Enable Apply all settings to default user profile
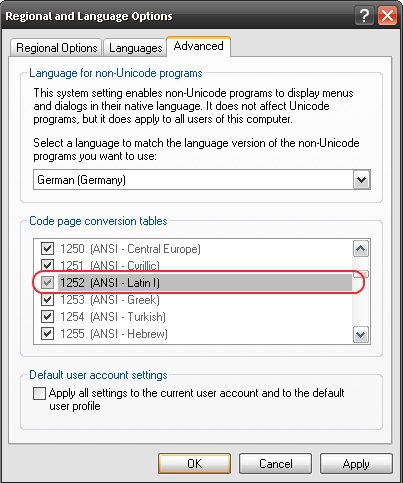Viewport: 403px width, 483px height. (39, 393)
